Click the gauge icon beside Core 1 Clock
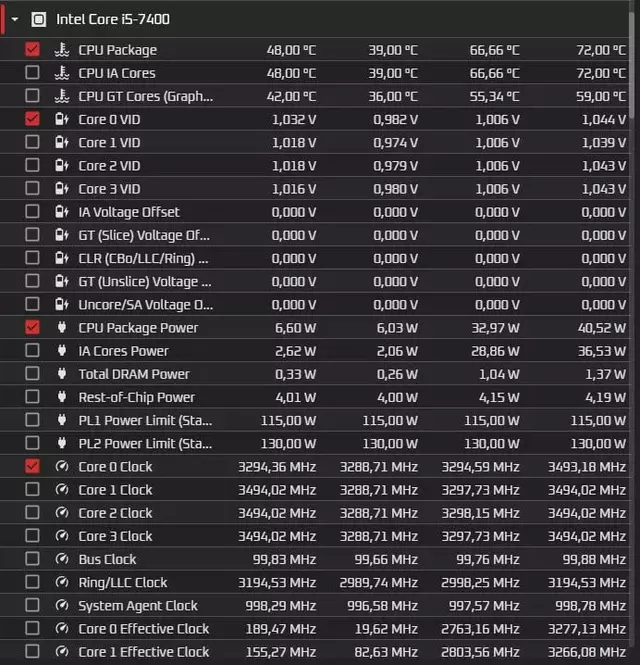Viewport: 640px width, 665px height. point(62,489)
